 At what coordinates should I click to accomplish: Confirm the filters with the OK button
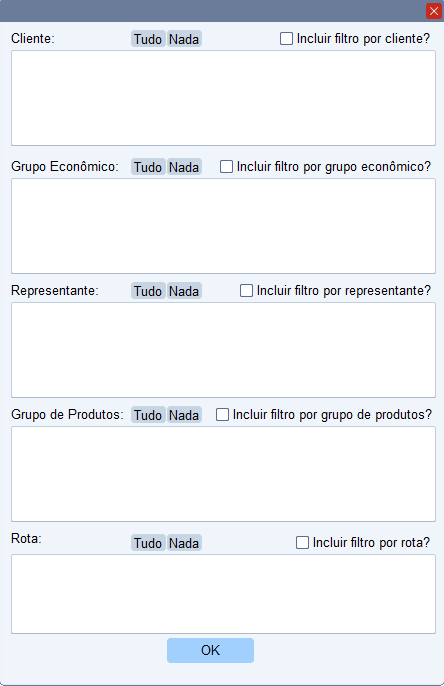[210, 650]
